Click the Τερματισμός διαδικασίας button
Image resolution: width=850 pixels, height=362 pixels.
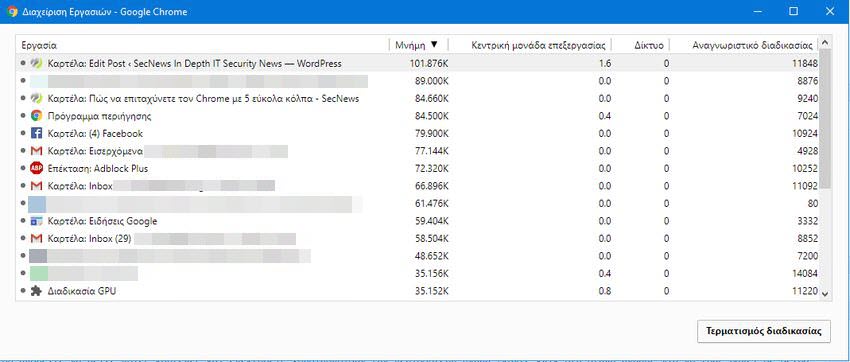coord(764,331)
